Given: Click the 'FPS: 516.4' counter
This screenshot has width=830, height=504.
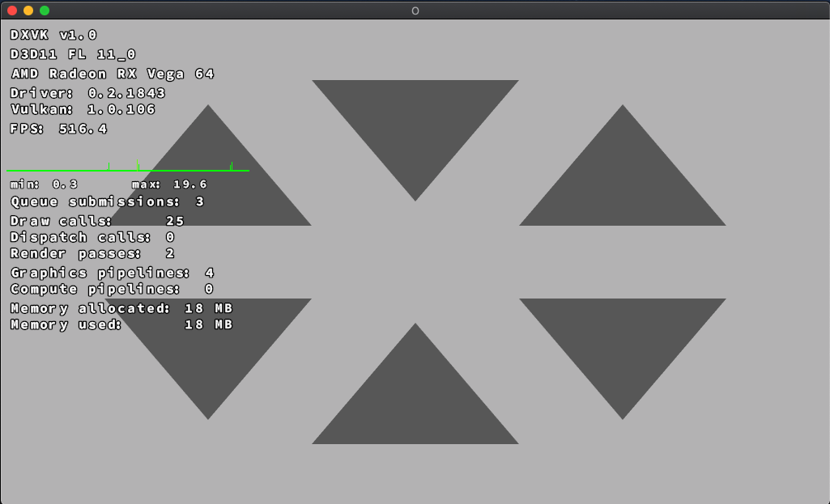Looking at the screenshot, I should coord(59,129).
